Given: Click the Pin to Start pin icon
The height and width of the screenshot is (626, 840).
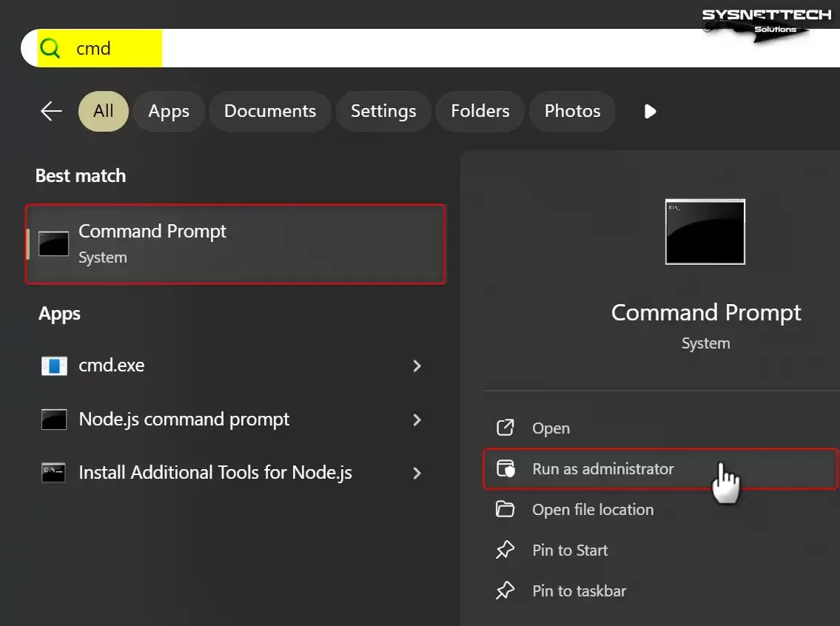Looking at the screenshot, I should point(505,550).
